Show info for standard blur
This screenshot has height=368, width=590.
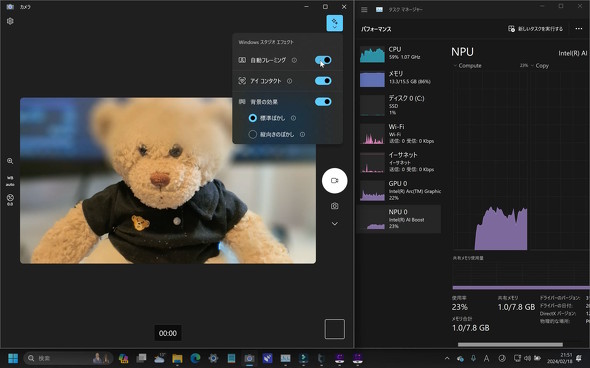click(293, 118)
